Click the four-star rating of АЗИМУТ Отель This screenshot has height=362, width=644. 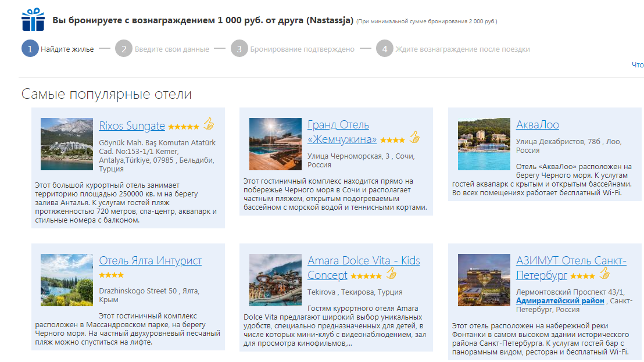(x=582, y=276)
